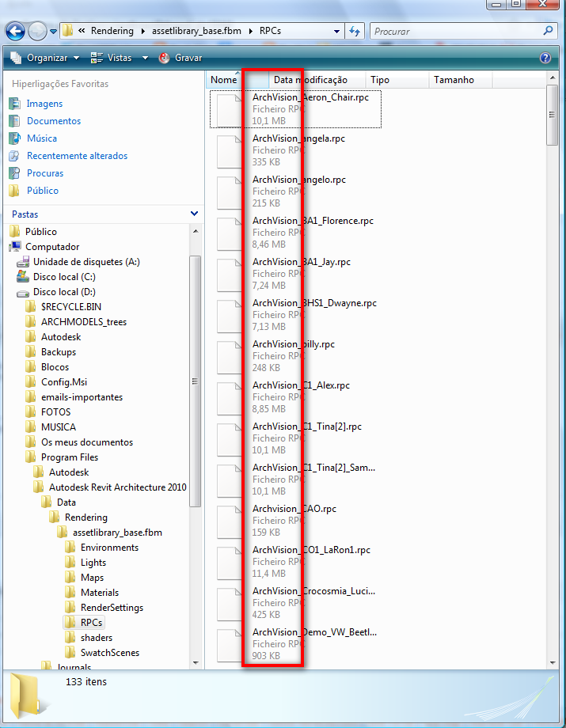This screenshot has width=566, height=728.
Task: Click the magnifier search icon
Action: [x=549, y=31]
